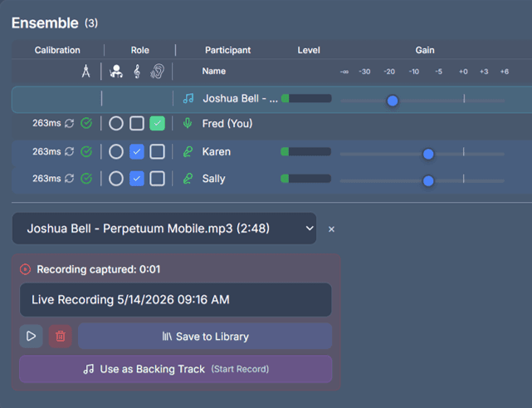The height and width of the screenshot is (408, 532).
Task: Enable listener checkbox for Karen
Action: pyautogui.click(x=158, y=151)
